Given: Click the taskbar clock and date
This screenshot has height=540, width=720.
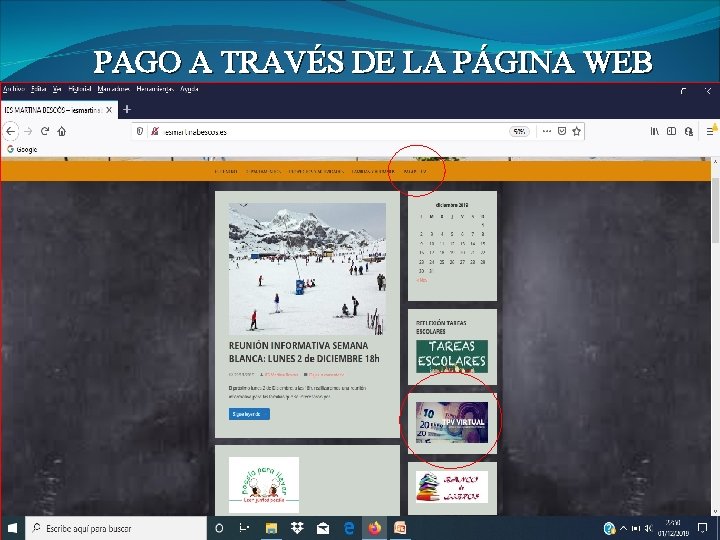Looking at the screenshot, I should (x=673, y=528).
